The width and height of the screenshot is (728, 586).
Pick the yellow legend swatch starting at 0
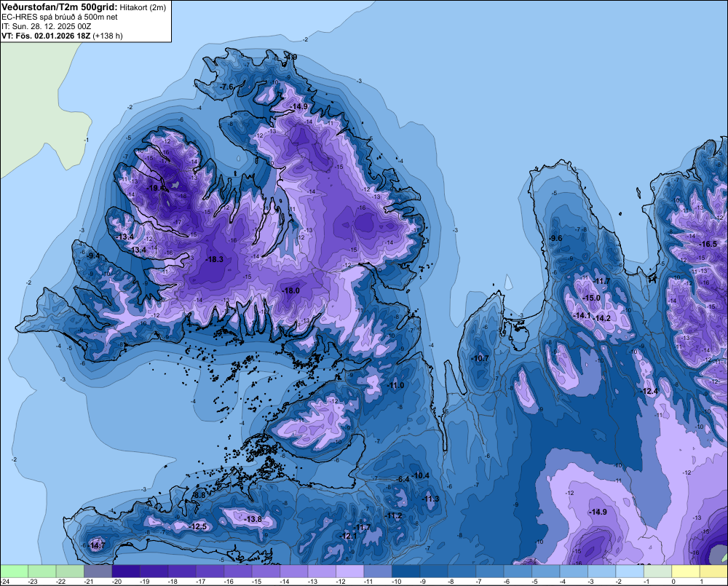[x=686, y=571]
